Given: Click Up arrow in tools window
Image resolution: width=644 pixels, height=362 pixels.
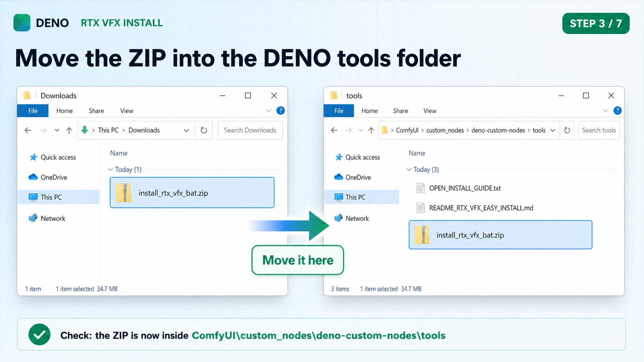Looking at the screenshot, I should click(371, 130).
